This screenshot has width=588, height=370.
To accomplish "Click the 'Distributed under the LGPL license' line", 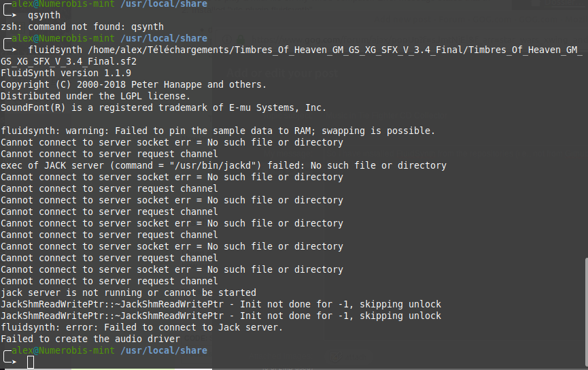I will [x=96, y=97].
